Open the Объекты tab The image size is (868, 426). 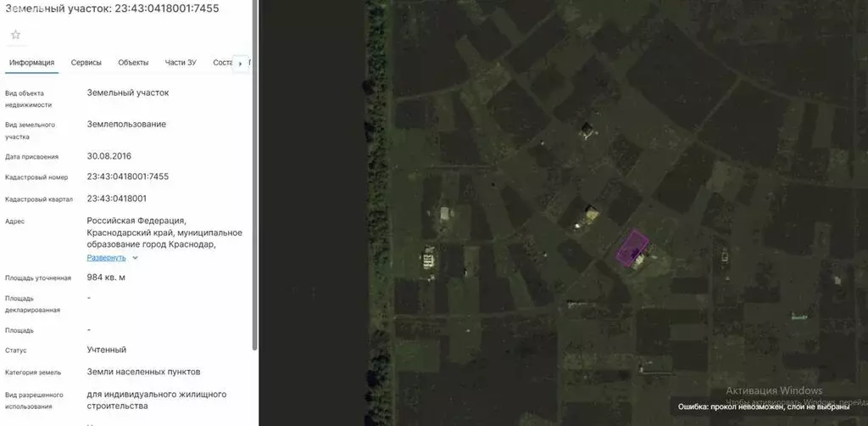coord(133,63)
